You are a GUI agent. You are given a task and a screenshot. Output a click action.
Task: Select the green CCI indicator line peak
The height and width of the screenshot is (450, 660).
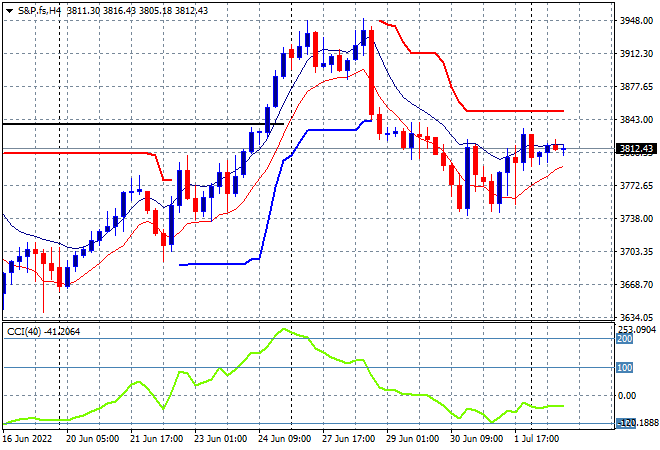point(284,329)
